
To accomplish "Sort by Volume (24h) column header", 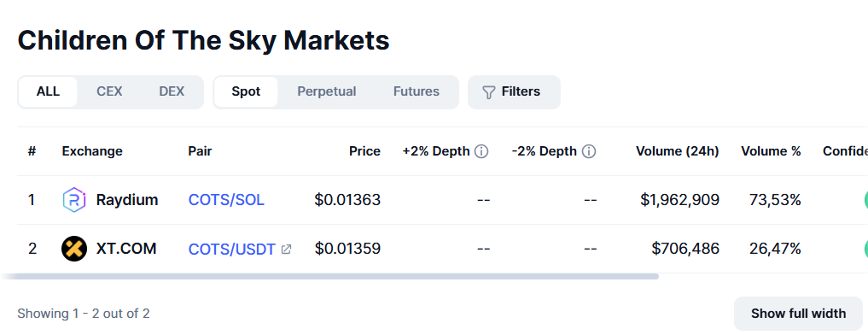I will pyautogui.click(x=678, y=151).
